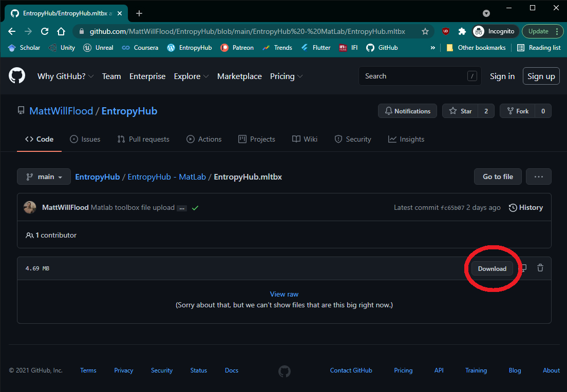Show more bookmarks with chevron
Image resolution: width=567 pixels, height=392 pixels.
coord(432,48)
